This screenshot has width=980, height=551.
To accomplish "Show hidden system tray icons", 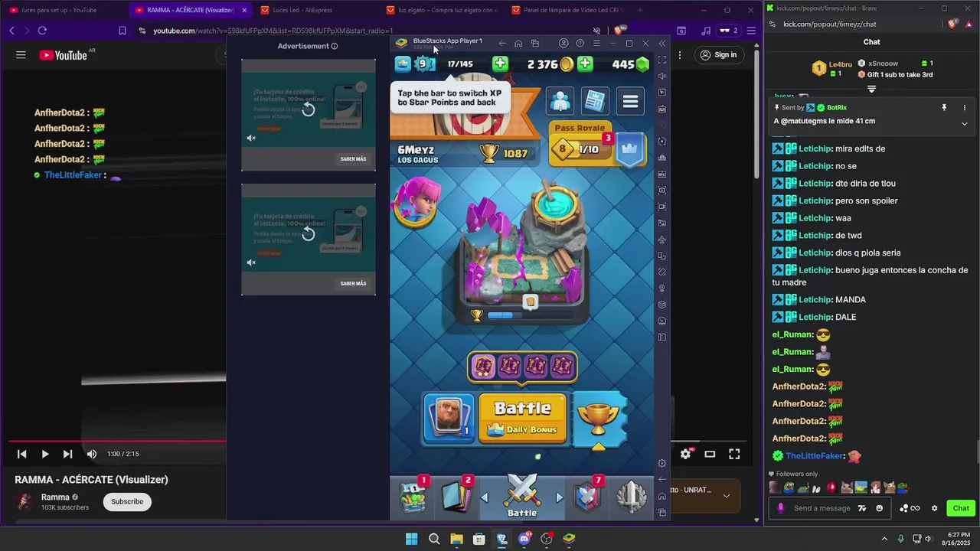I will (x=884, y=539).
